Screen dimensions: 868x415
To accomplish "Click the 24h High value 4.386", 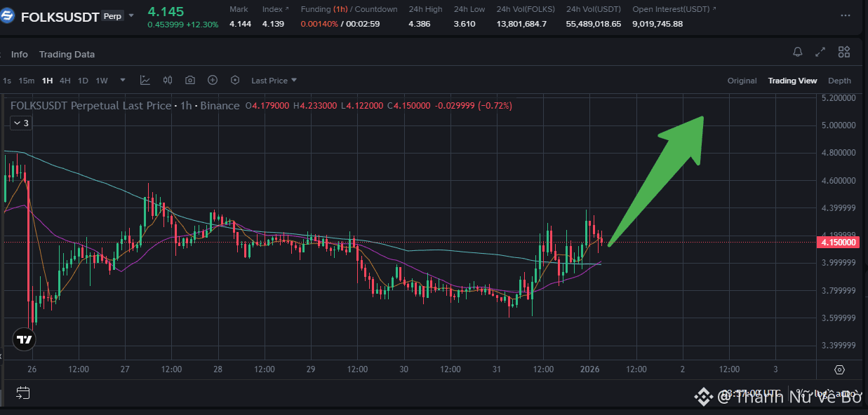I will pos(420,24).
